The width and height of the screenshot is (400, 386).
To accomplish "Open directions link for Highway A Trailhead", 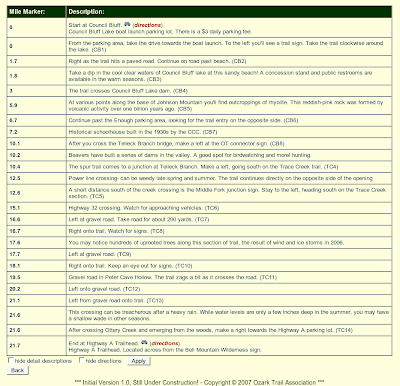I will click(165, 343).
